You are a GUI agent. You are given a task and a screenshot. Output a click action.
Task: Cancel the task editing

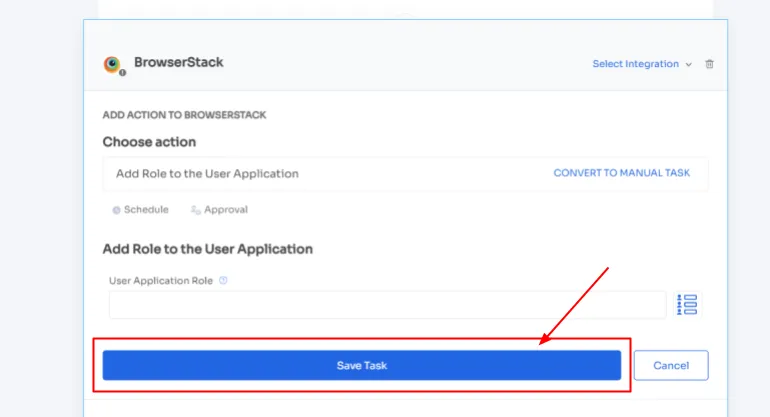[671, 365]
